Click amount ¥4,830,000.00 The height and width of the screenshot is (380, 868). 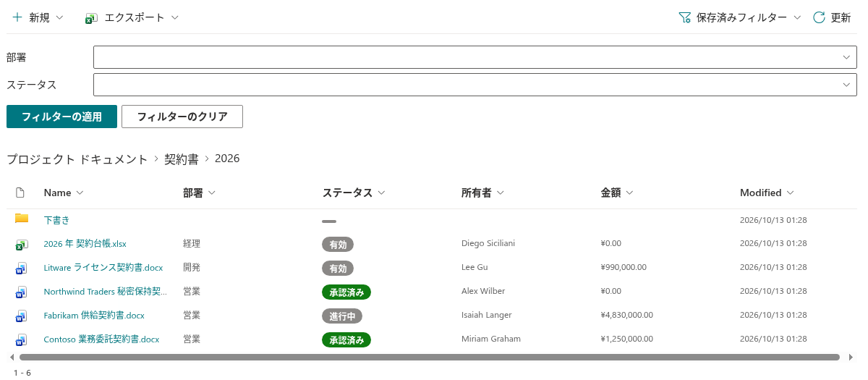pos(627,315)
